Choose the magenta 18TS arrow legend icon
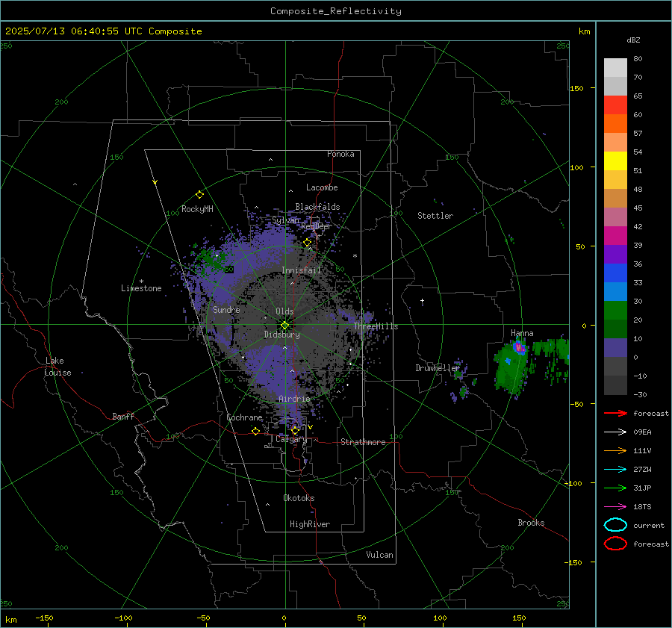 [x=615, y=506]
